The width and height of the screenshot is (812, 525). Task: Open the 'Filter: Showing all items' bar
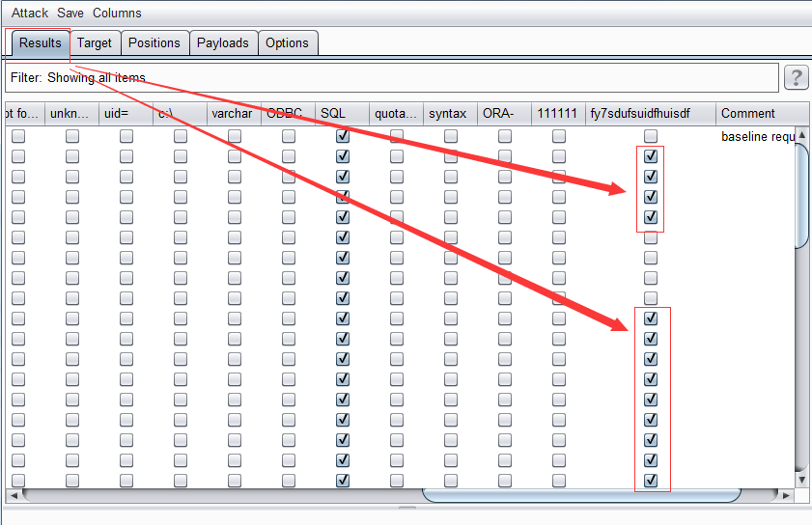click(392, 77)
